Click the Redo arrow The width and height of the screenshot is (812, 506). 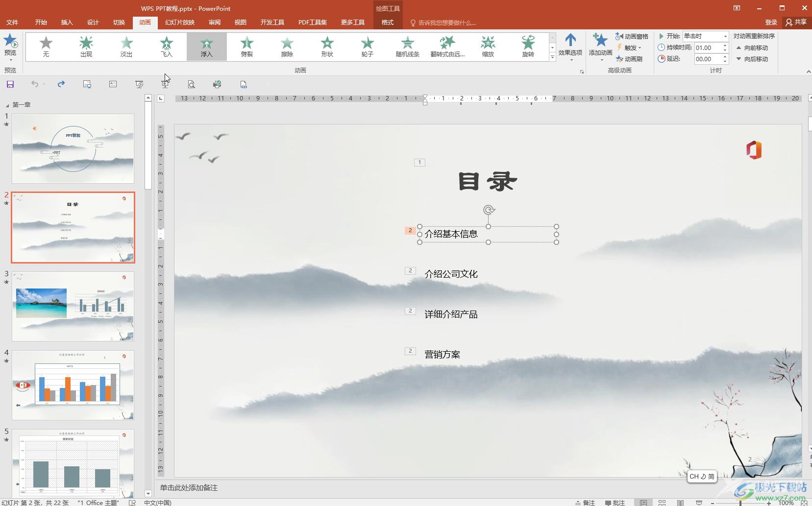point(61,84)
